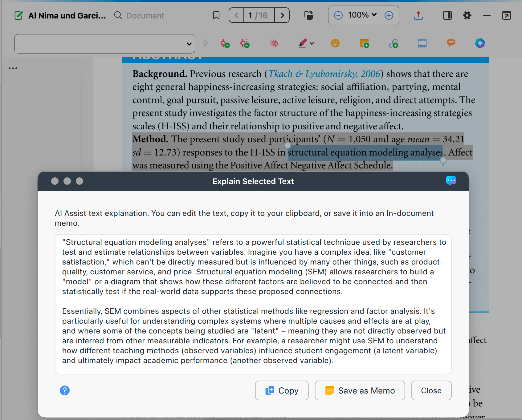
Task: Go to the next page
Action: click(x=282, y=15)
